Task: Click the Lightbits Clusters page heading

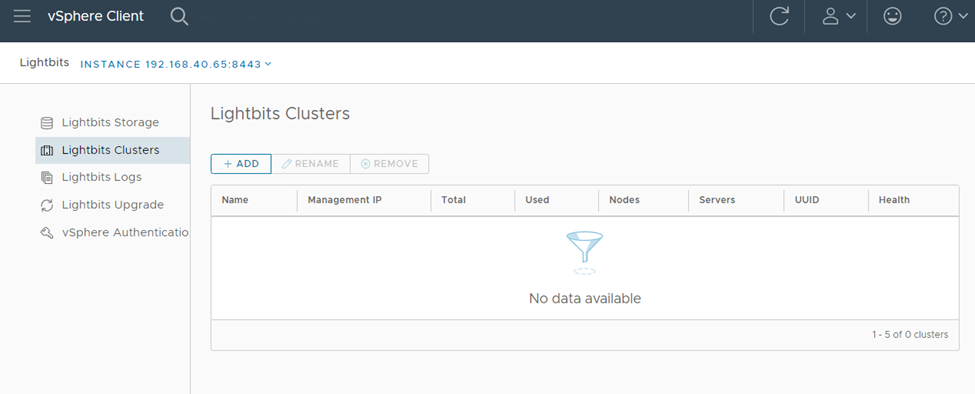Action: pyautogui.click(x=280, y=114)
